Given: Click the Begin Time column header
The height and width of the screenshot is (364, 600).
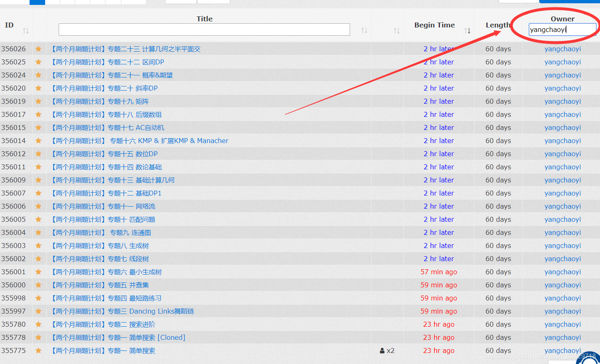Looking at the screenshot, I should pyautogui.click(x=435, y=25).
